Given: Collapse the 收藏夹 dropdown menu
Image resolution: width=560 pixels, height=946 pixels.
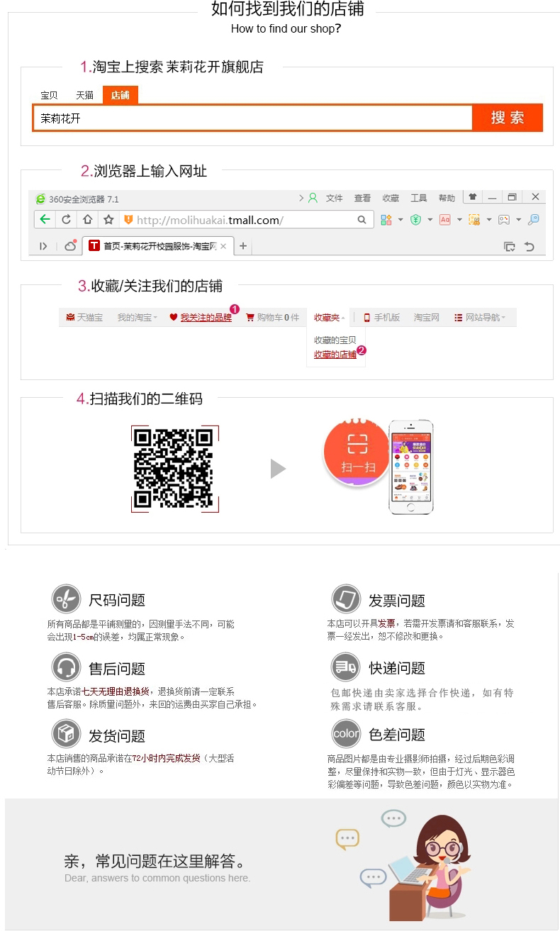Looking at the screenshot, I should pyautogui.click(x=330, y=318).
